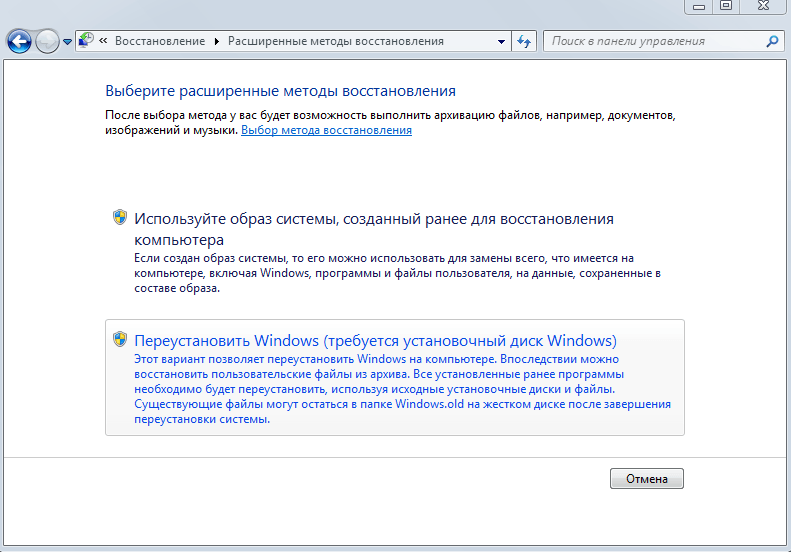The width and height of the screenshot is (791, 552).
Task: Click the Recovery icon in address bar
Action: (x=86, y=40)
